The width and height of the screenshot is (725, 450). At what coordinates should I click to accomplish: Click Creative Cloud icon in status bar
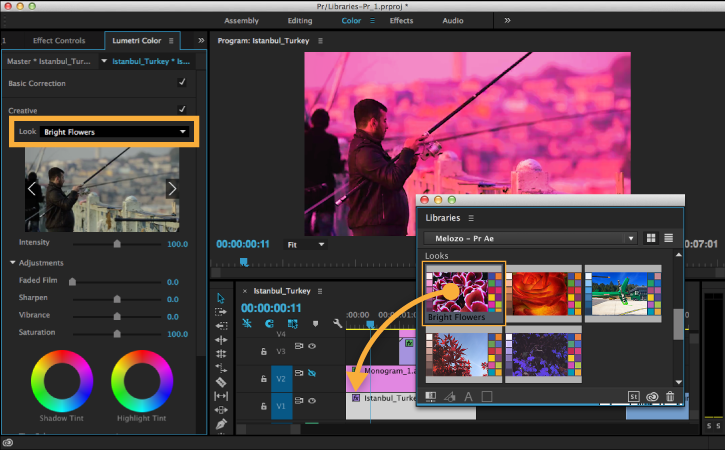tap(8, 442)
